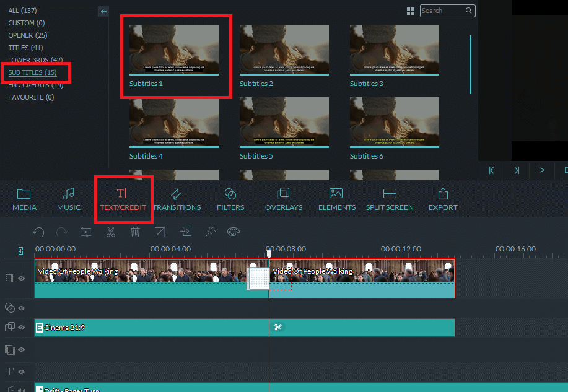Toggle visibility of the elements track

click(x=22, y=350)
